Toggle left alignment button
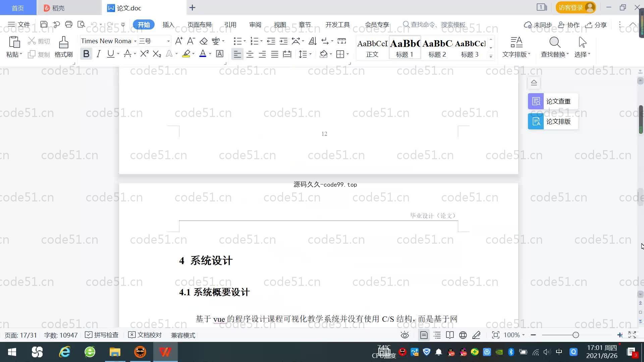644x362 pixels. click(237, 54)
